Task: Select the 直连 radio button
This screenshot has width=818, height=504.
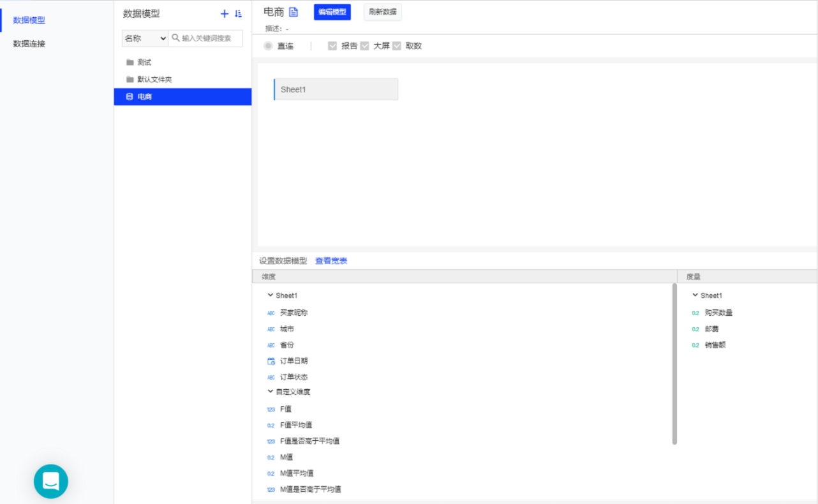Action: [268, 46]
